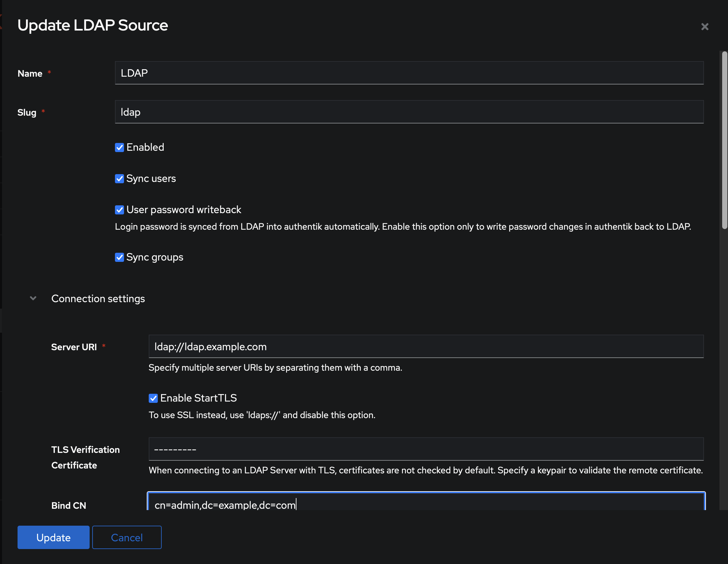Click into the Slug text field
728x564 pixels.
[409, 112]
